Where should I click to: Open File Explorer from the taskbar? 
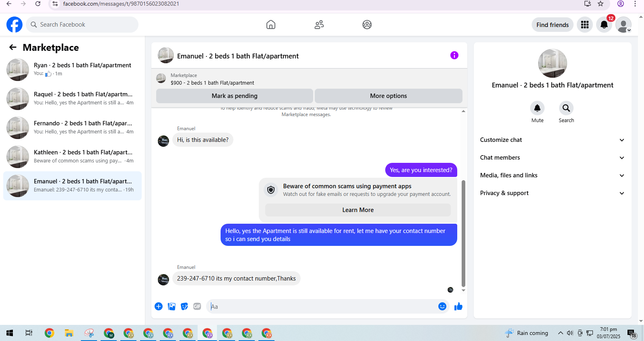[69, 333]
